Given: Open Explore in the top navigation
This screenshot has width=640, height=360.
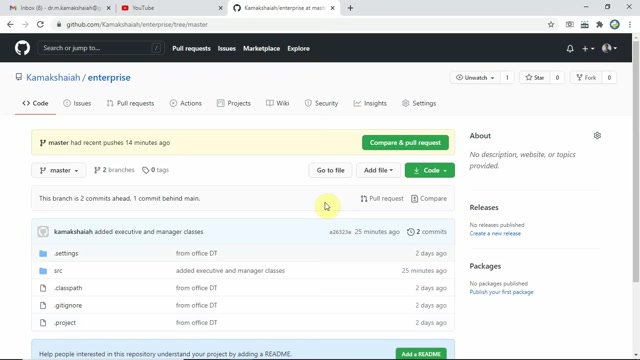Looking at the screenshot, I should click(x=298, y=49).
